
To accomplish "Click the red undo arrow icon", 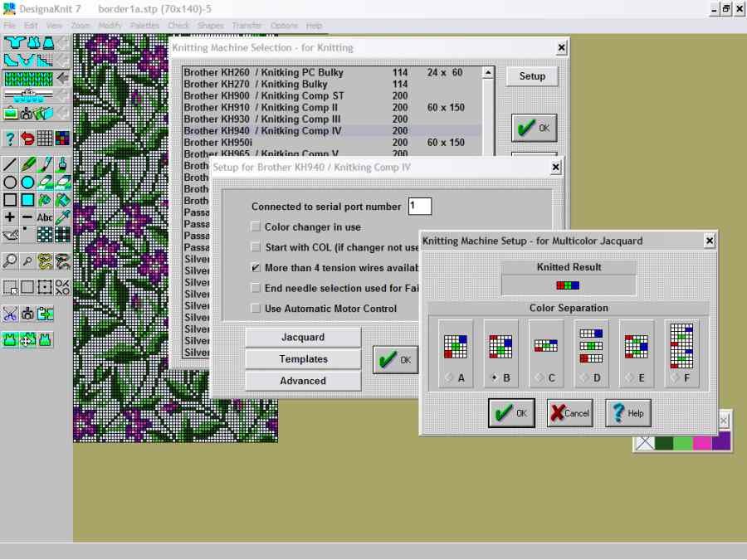I will [27, 138].
